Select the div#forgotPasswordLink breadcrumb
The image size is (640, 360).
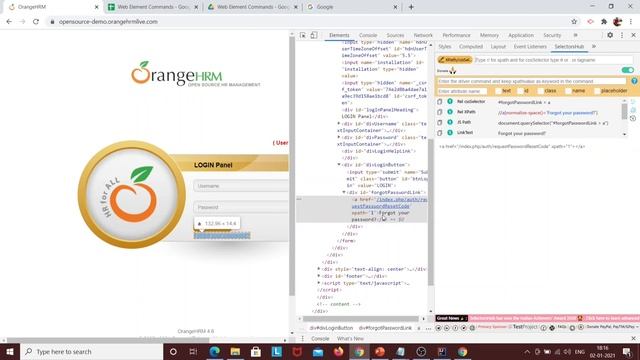(x=385, y=328)
